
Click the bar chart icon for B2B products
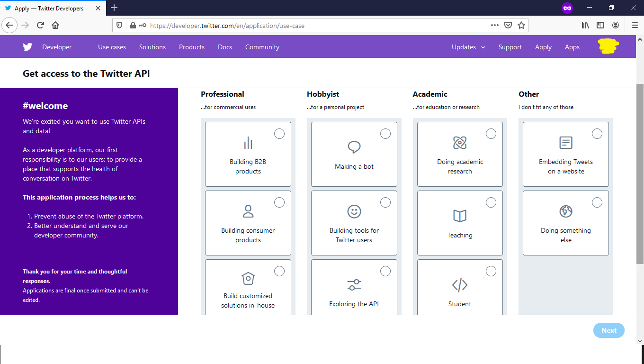(x=248, y=143)
